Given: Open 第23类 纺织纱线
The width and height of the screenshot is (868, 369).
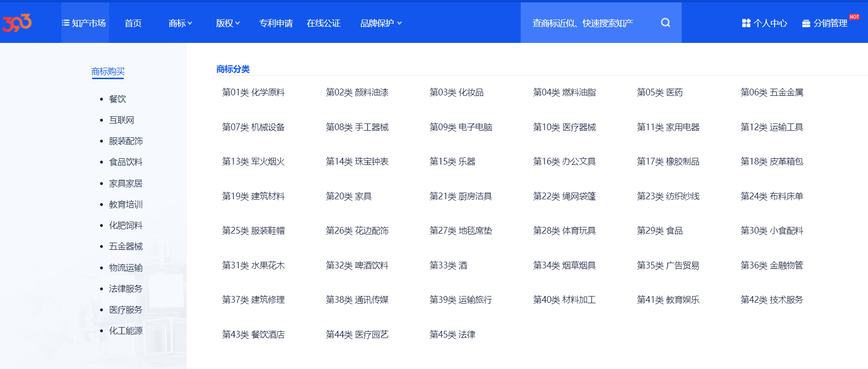Looking at the screenshot, I should click(668, 196).
